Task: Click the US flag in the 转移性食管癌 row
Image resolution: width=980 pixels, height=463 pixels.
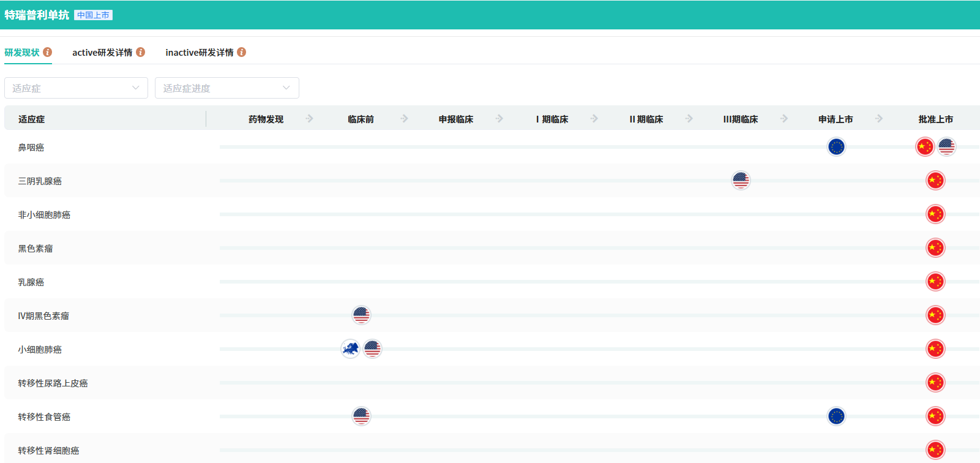Action: tap(361, 416)
